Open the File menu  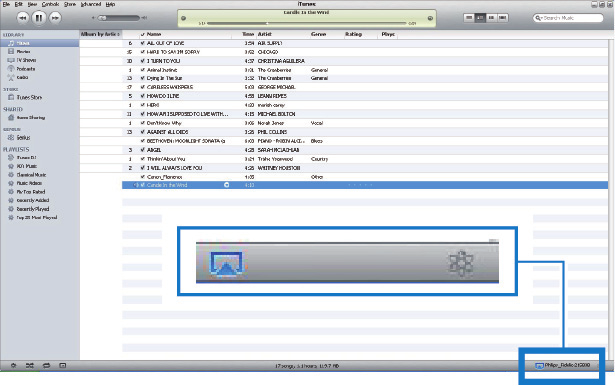click(x=6, y=4)
